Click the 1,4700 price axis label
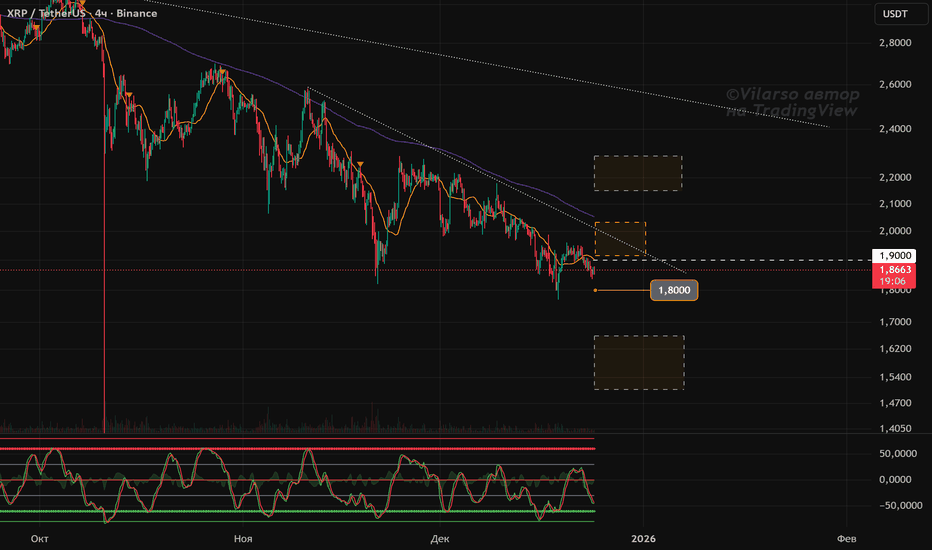This screenshot has height=550, width=932. pyautogui.click(x=895, y=403)
